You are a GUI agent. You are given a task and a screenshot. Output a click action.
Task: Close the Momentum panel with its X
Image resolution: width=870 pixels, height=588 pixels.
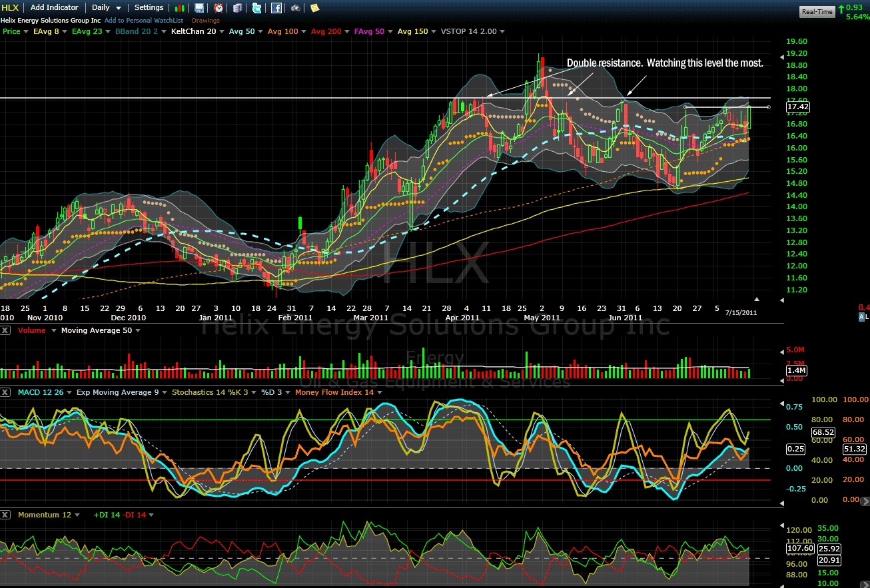(x=6, y=515)
